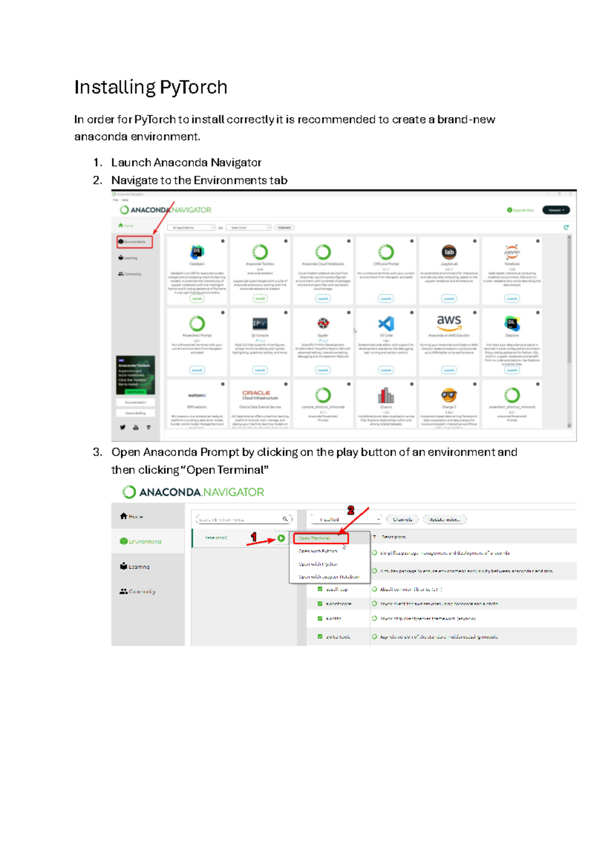Click the Jupyter Notebook tile icon

[x=512, y=252]
